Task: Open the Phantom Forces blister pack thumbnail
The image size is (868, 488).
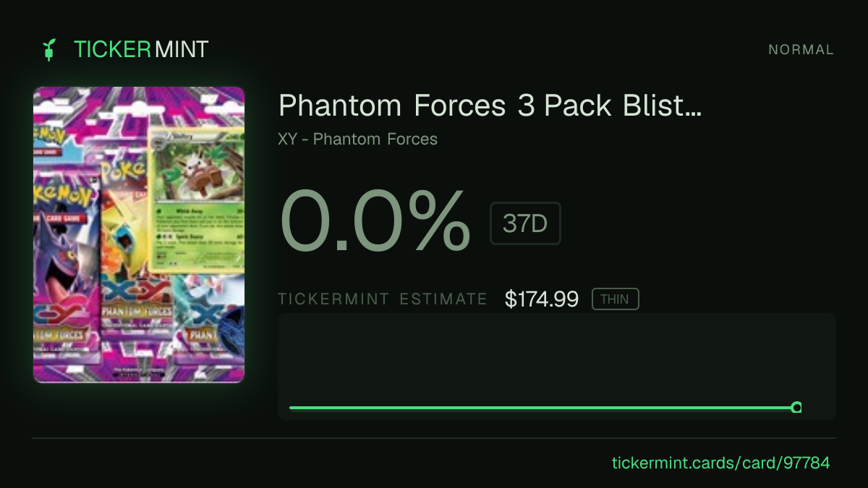Action: (139, 235)
